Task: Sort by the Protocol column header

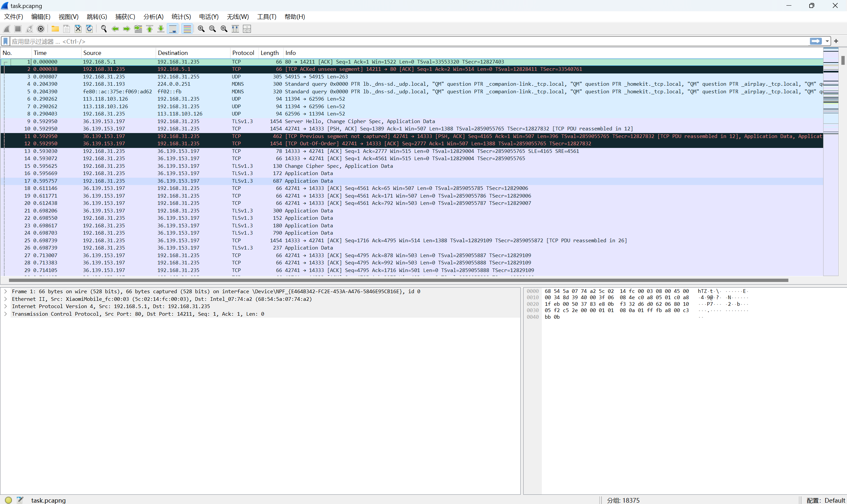Action: click(x=244, y=53)
